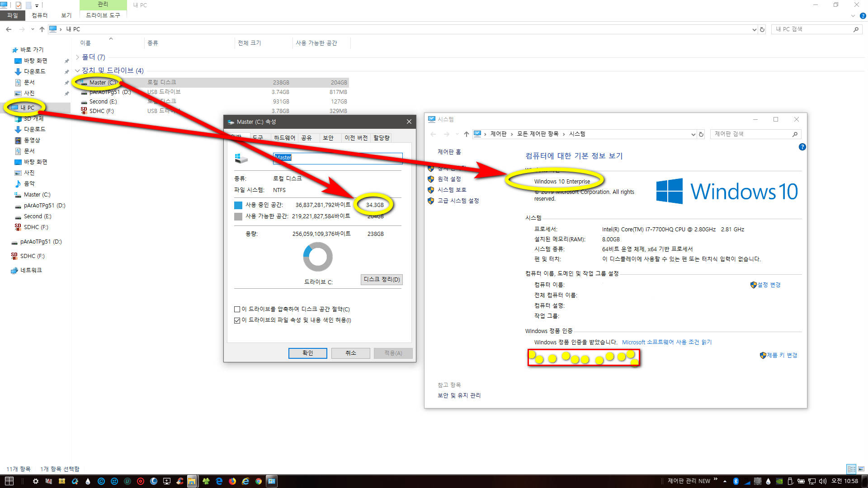868x488 pixels.
Task: Click the CCleaner taskbar icon
Action: [x=180, y=481]
